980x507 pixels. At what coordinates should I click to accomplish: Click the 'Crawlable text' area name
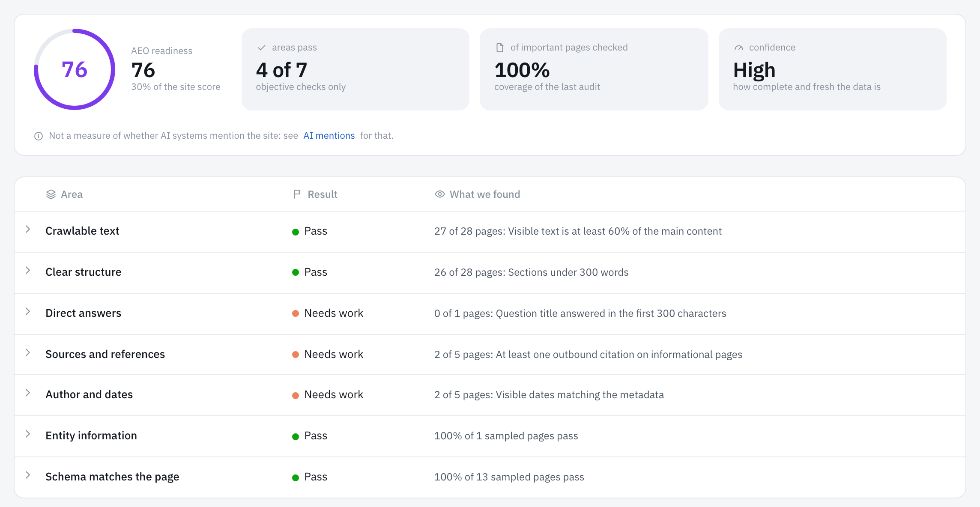coord(82,231)
